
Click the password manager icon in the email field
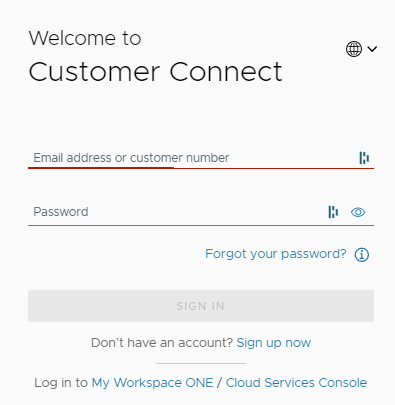364,158
